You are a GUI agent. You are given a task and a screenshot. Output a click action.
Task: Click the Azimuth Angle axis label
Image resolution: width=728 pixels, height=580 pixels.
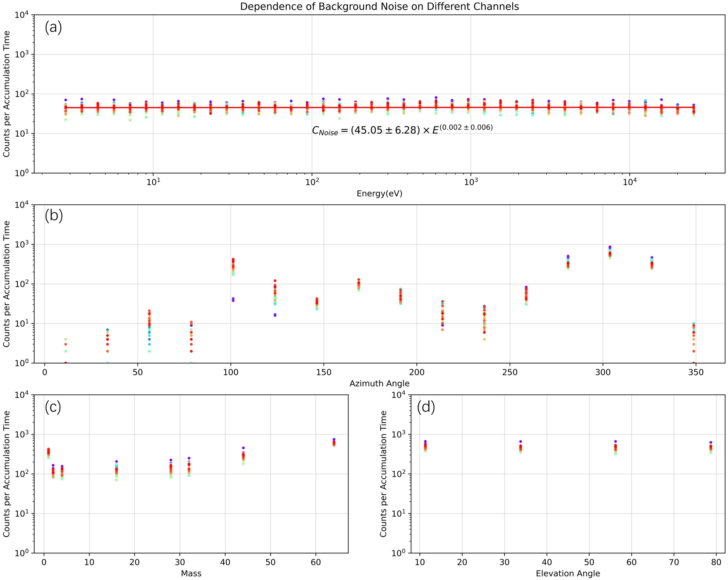(379, 383)
